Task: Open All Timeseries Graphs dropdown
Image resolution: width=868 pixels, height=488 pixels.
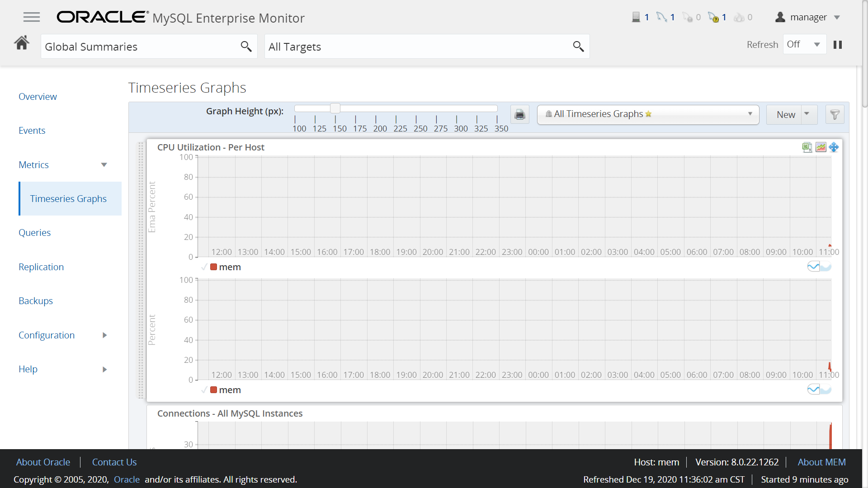Action: (x=648, y=114)
